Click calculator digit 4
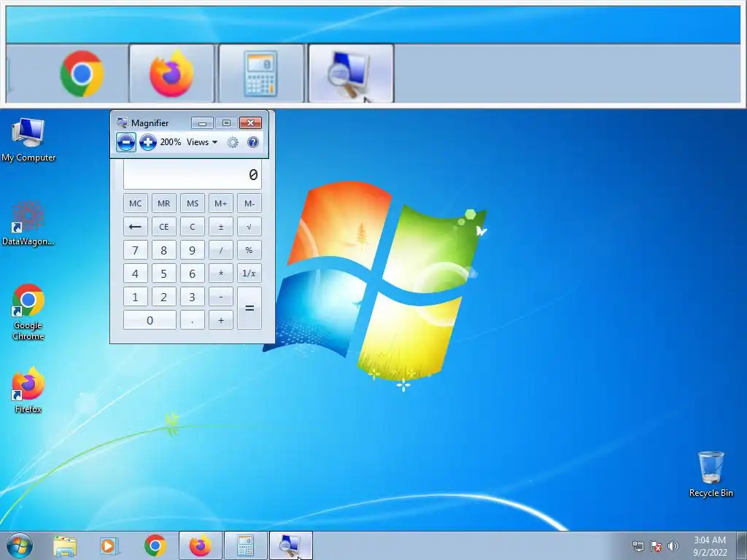 coord(135,273)
